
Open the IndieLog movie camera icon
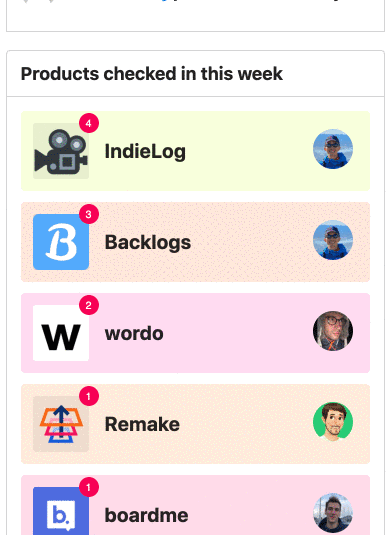tap(61, 151)
